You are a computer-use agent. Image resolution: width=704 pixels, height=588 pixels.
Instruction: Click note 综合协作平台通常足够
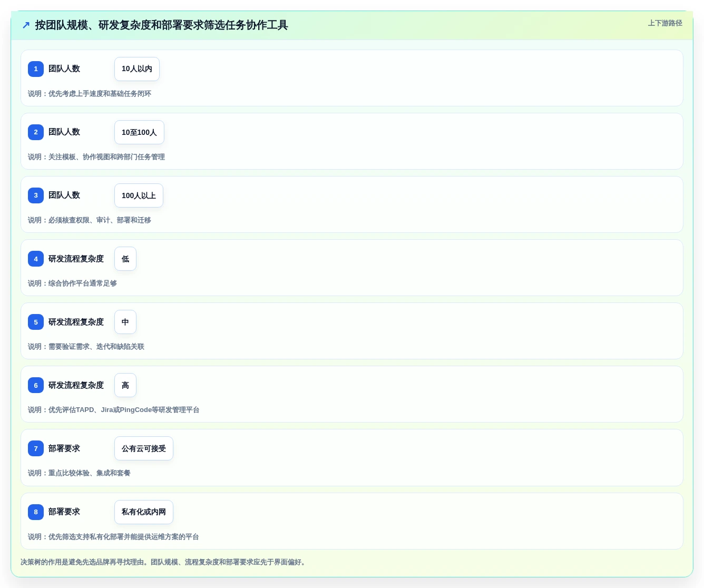[x=72, y=283]
